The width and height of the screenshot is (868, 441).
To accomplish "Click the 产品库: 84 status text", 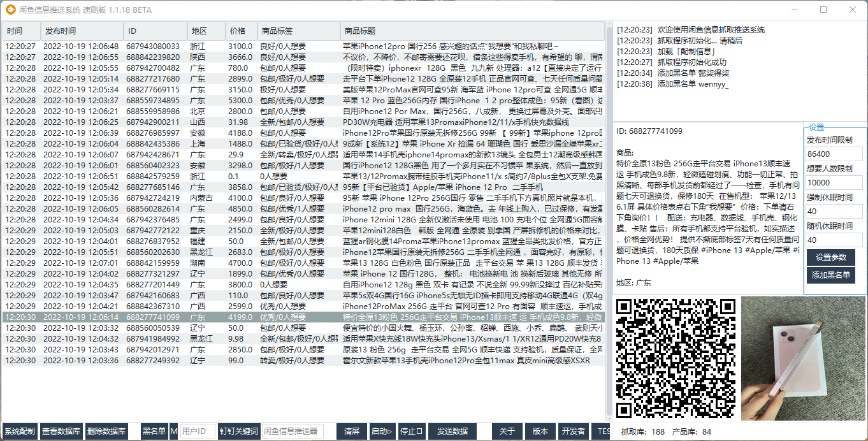I will [x=691, y=432].
